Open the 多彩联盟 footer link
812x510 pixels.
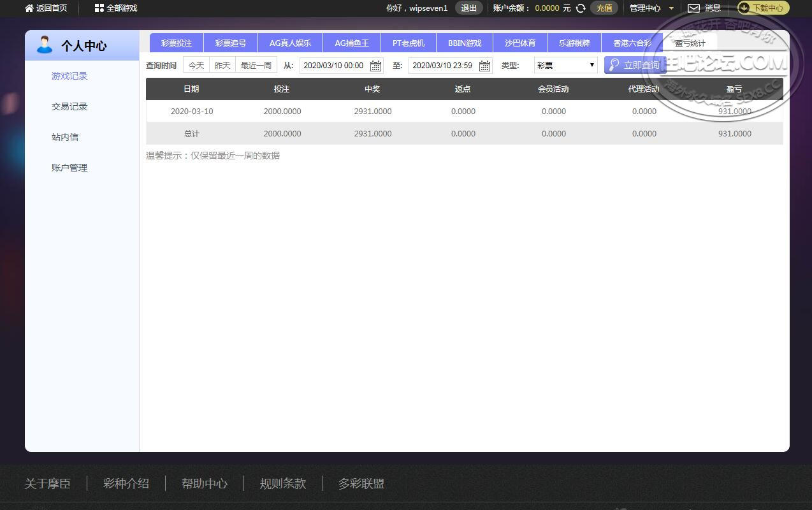[x=361, y=484]
